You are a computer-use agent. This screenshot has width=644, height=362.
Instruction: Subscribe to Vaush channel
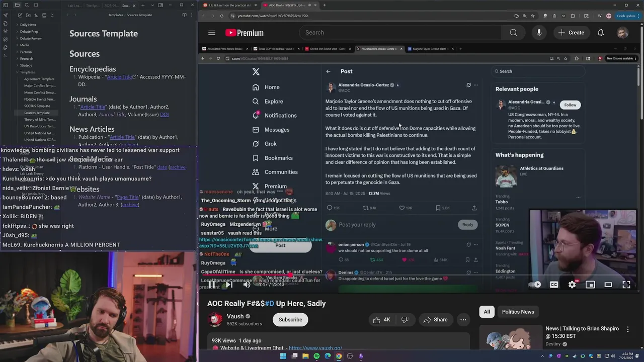[x=290, y=320]
